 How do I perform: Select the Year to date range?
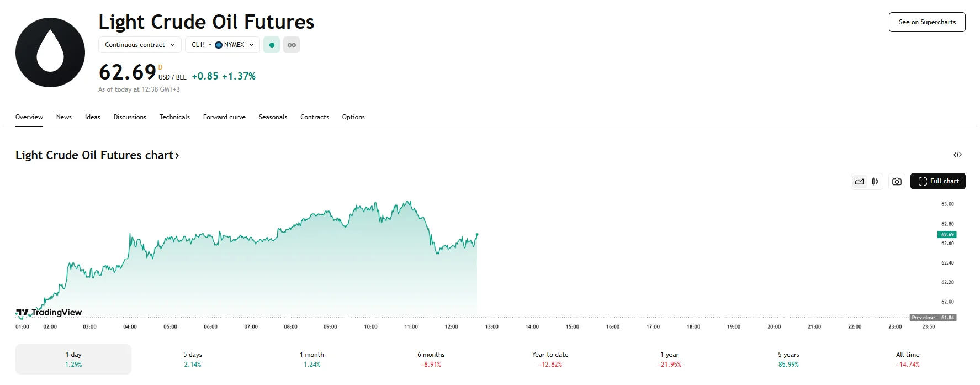pyautogui.click(x=550, y=359)
